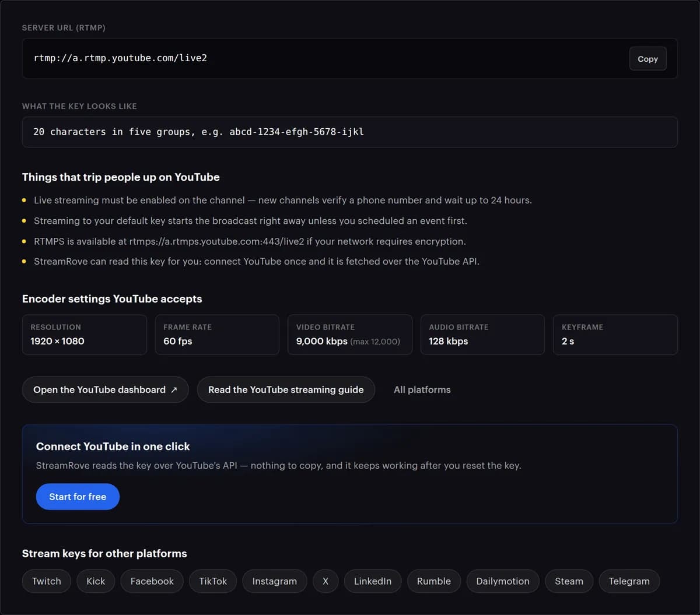The image size is (700, 615).
Task: Select the Rumble platform chip
Action: (x=434, y=581)
